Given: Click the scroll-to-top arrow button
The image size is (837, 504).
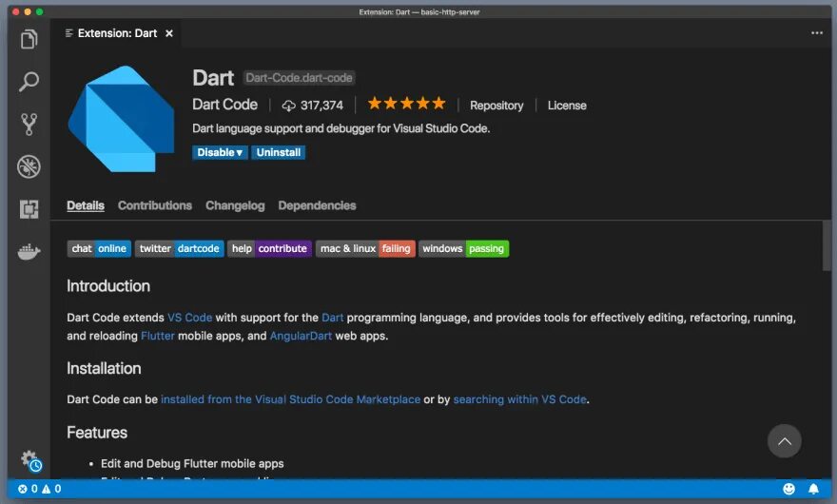Looking at the screenshot, I should [784, 441].
